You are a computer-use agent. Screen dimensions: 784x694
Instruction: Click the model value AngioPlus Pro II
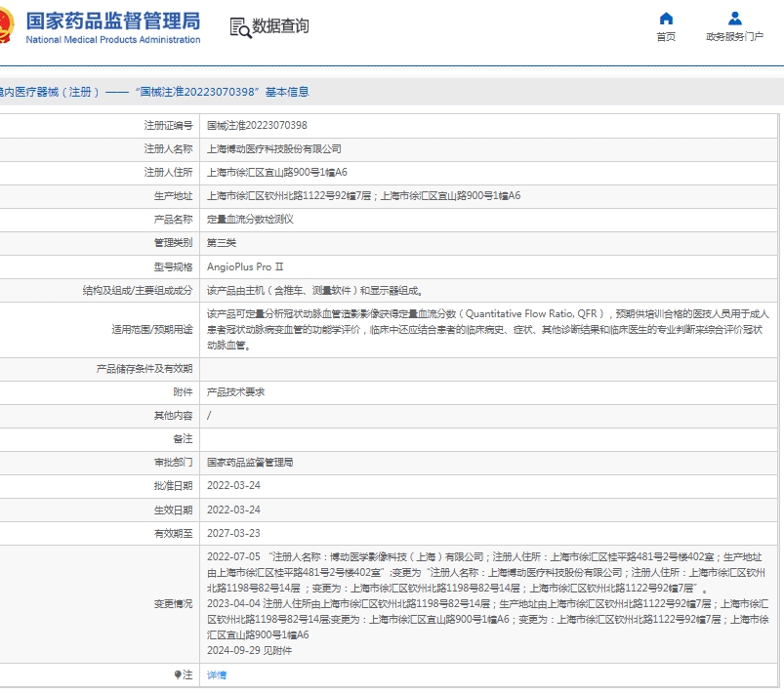[245, 266]
